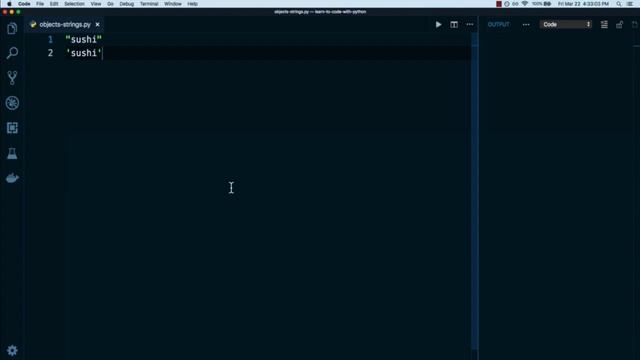Click the red recording icon in menu bar
The image size is (640, 360).
pos(499,4)
